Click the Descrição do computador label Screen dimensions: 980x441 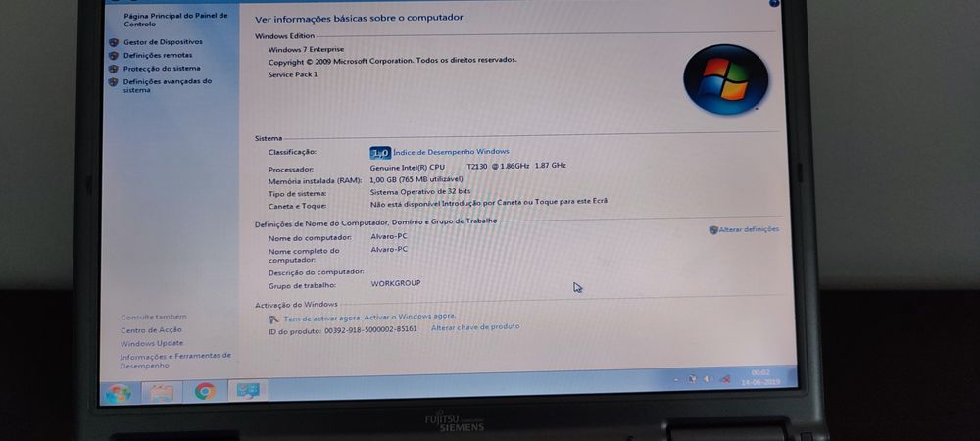(317, 272)
